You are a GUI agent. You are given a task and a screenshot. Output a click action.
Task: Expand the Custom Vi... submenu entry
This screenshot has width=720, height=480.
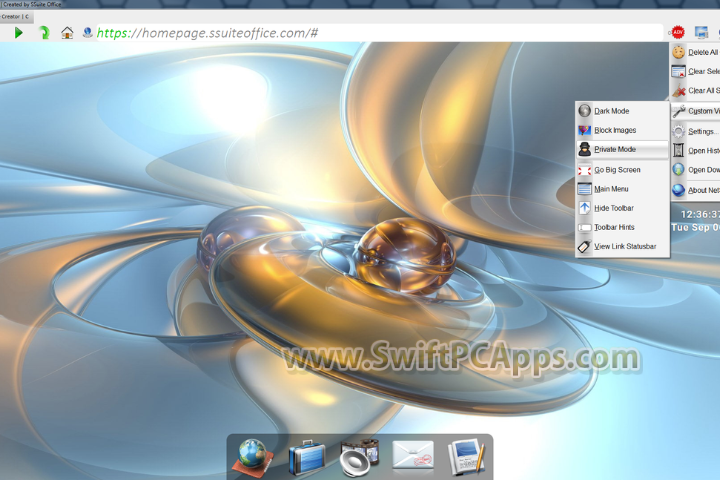pyautogui.click(x=695, y=111)
